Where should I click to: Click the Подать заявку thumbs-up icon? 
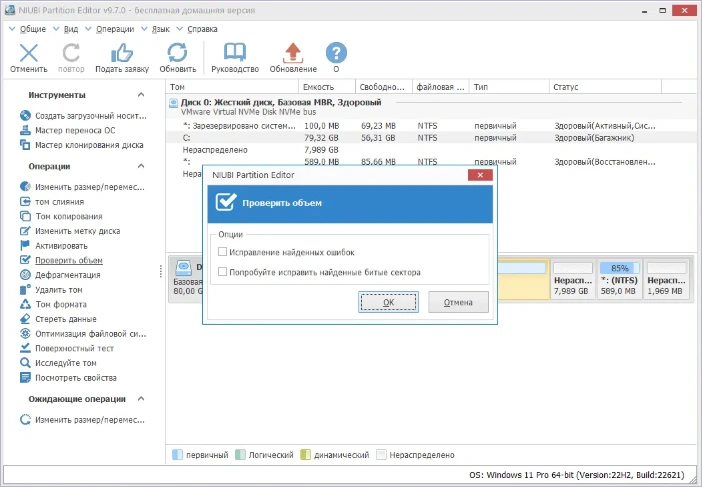122,53
